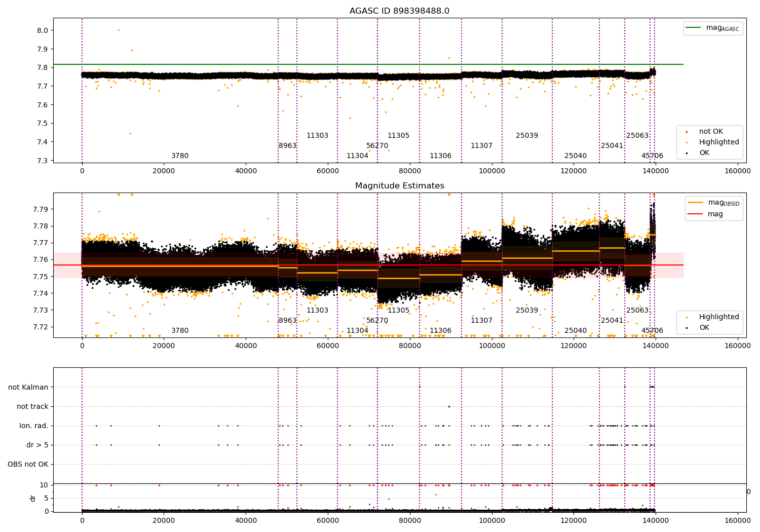Viewport: 760px width, 532px height.
Task: Click OBSID label 25039 in the top plot
Action: pos(527,135)
